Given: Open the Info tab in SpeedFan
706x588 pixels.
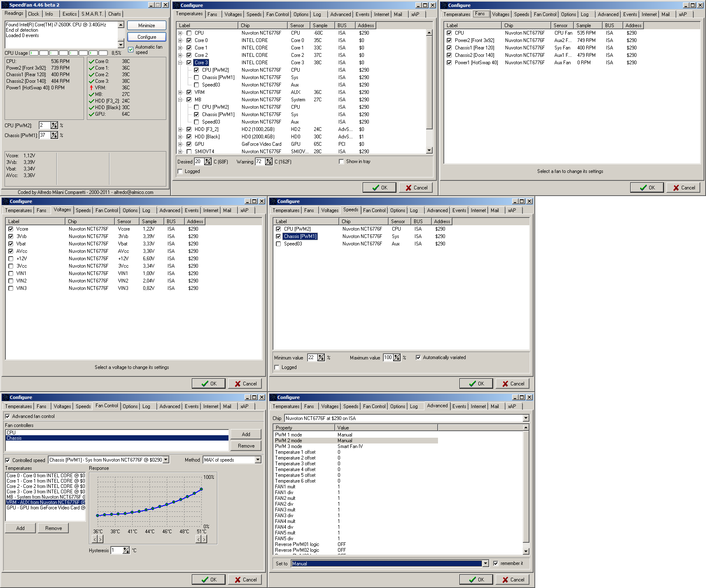Looking at the screenshot, I should pos(49,14).
